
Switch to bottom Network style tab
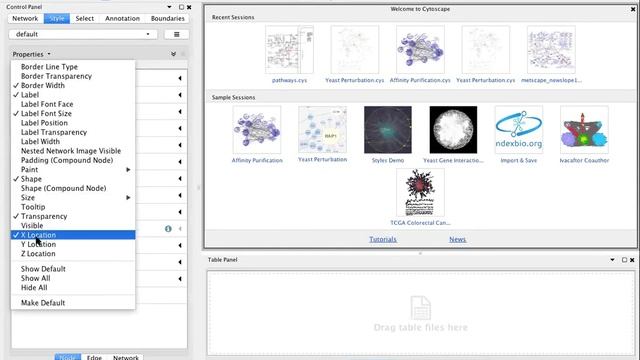(x=126, y=357)
